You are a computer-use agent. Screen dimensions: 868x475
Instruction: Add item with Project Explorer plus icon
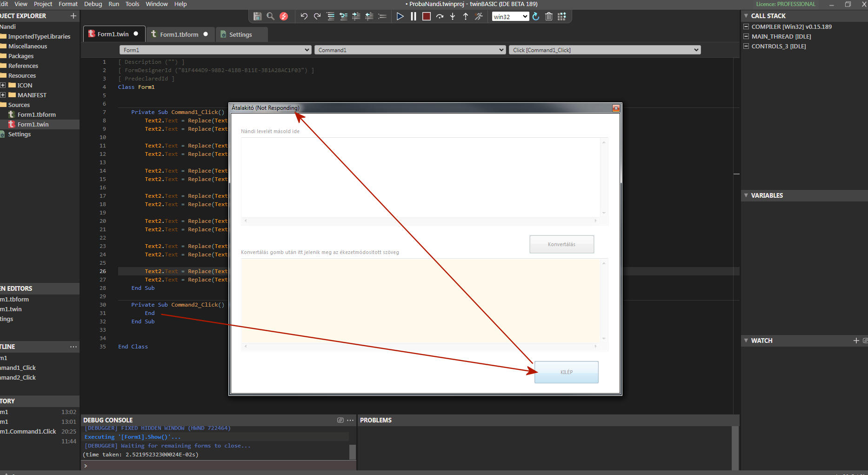73,16
